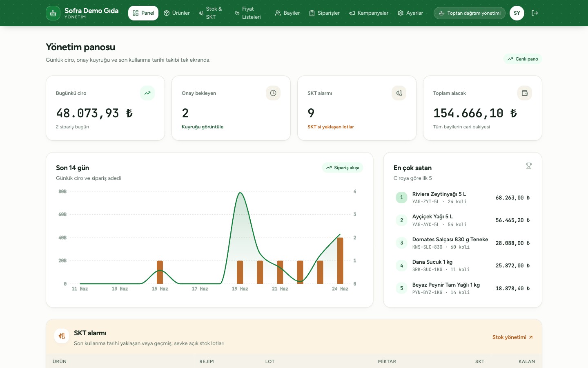Click the logout icon in the header

click(535, 13)
